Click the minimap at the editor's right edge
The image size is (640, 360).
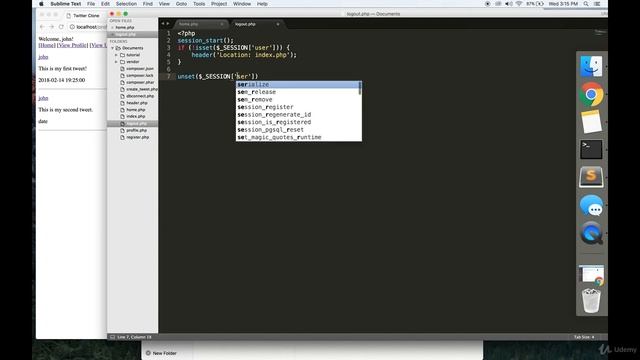click(600, 32)
